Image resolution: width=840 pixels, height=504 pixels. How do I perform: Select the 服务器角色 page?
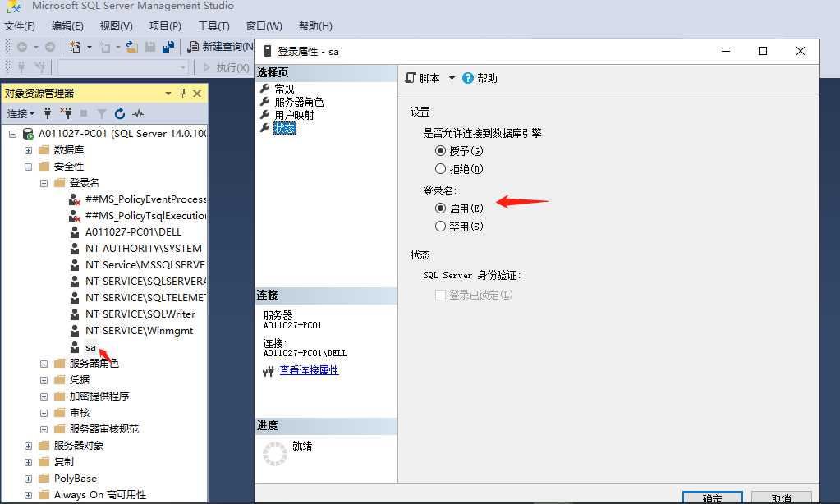click(x=299, y=102)
